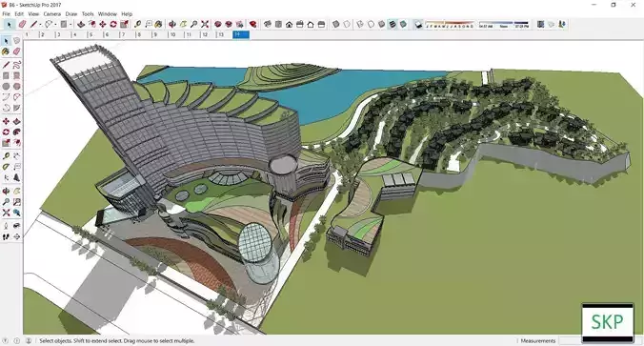Switch to scene tab 13
This screenshot has height=346, width=644.
coord(224,34)
